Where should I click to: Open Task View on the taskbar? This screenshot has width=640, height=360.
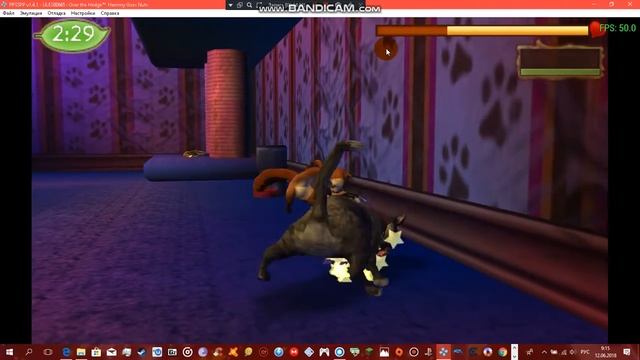coord(48,352)
